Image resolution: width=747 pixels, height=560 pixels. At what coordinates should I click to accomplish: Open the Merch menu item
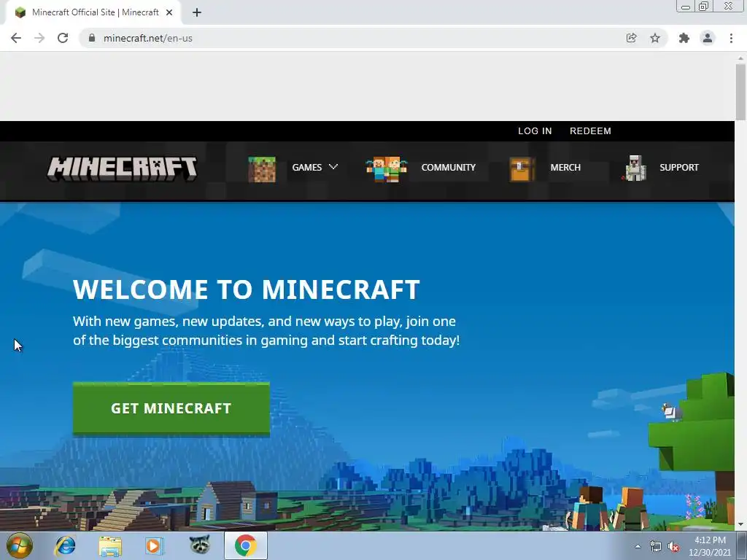coord(565,167)
